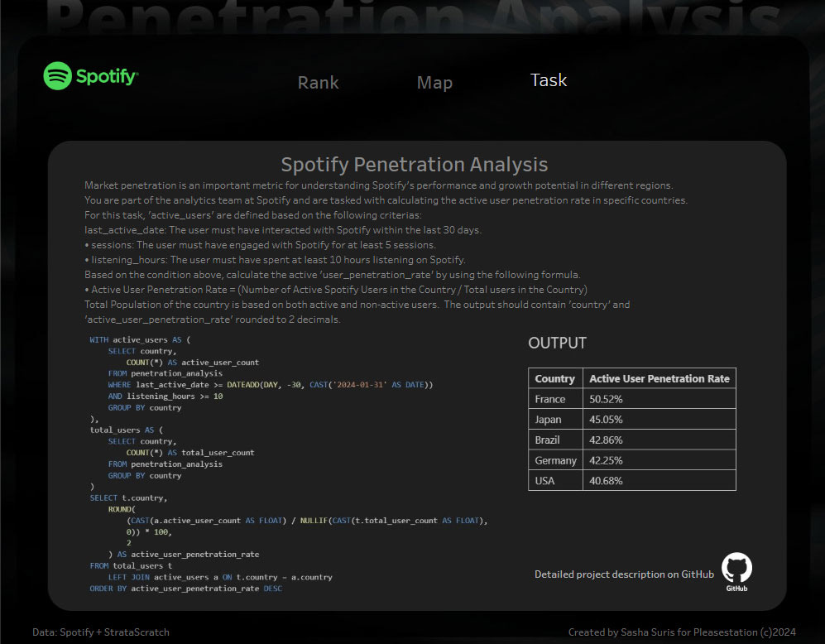Switch to the Map tab

tap(434, 83)
